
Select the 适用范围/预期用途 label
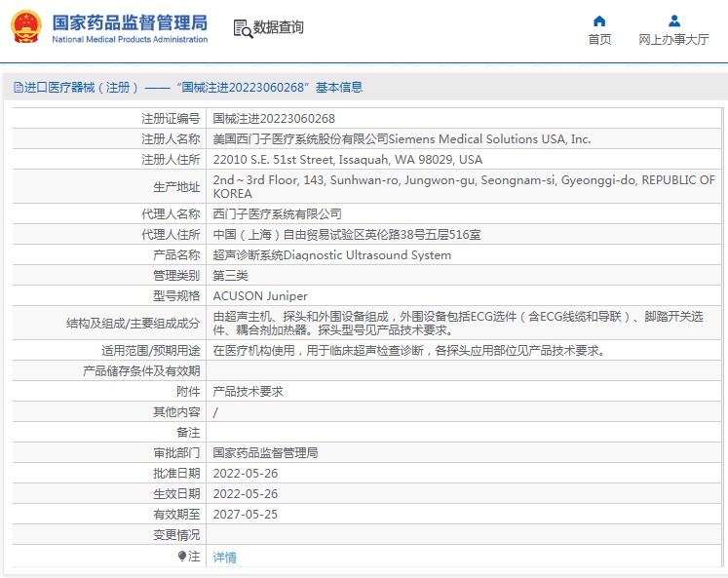[x=151, y=351]
